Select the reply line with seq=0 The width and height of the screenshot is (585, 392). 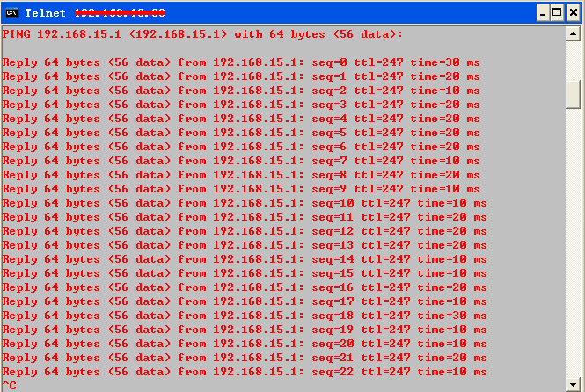(241, 62)
